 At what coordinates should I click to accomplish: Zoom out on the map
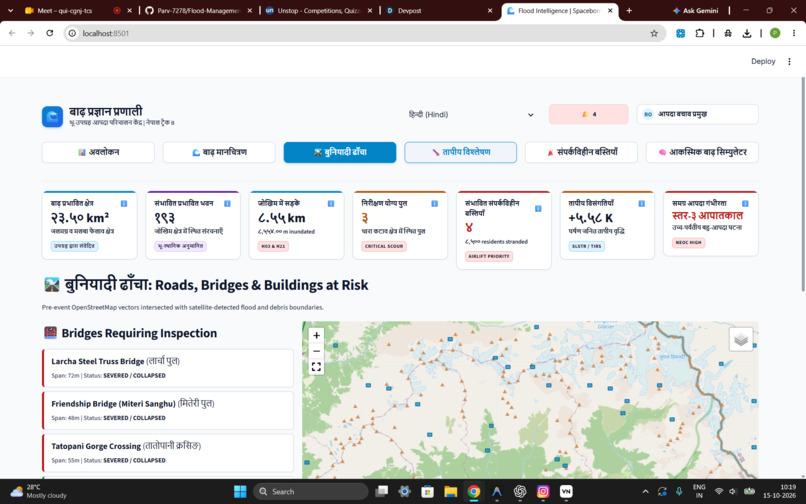click(317, 351)
